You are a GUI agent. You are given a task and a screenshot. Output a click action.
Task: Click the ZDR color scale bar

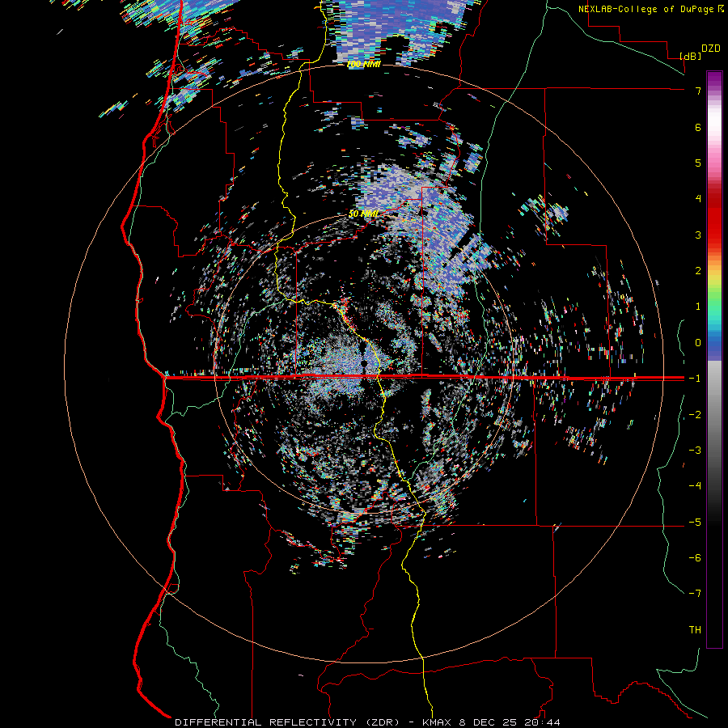714,359
